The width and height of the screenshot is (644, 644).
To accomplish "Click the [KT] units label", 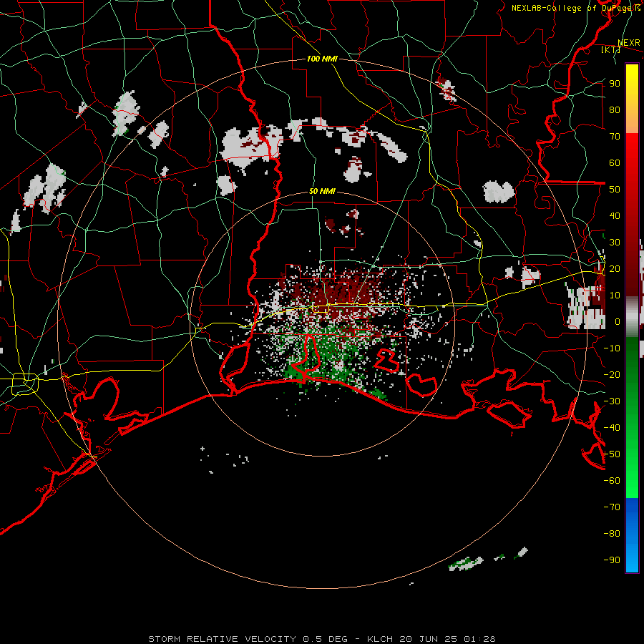I will point(610,49).
